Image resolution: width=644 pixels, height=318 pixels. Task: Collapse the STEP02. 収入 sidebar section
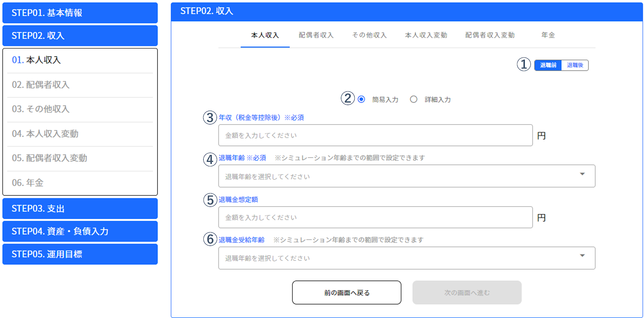80,36
